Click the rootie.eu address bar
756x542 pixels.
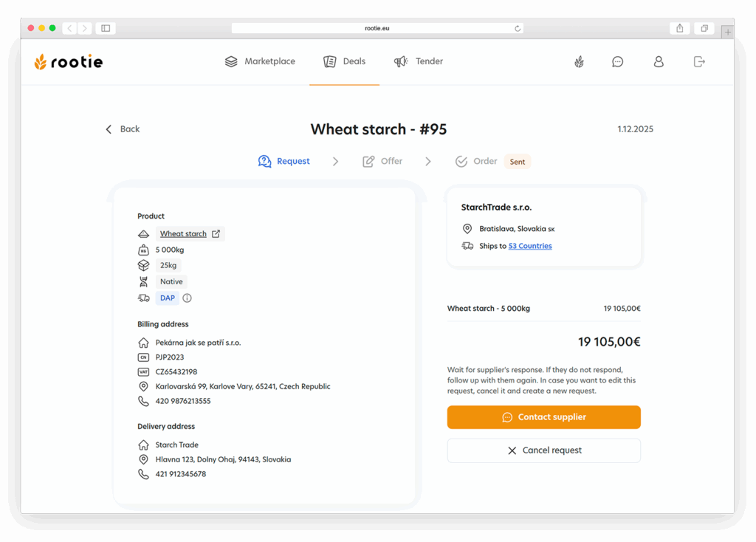click(377, 29)
